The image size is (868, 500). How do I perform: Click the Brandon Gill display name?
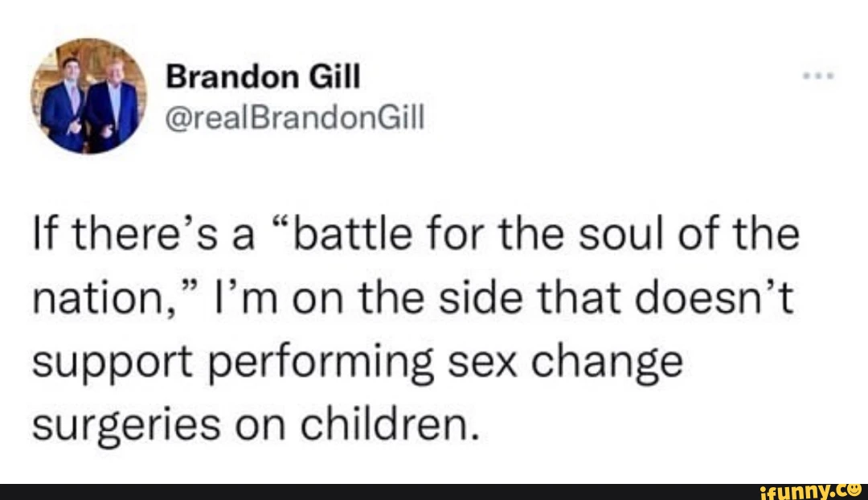[263, 76]
